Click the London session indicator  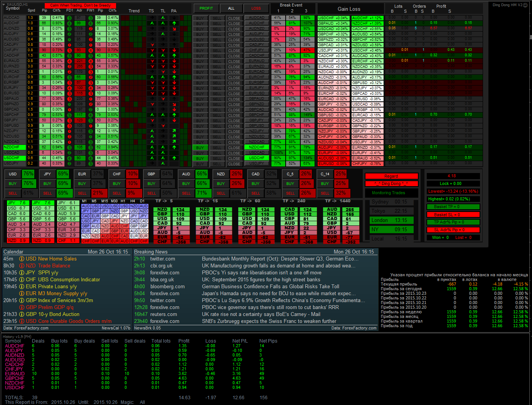click(391, 220)
